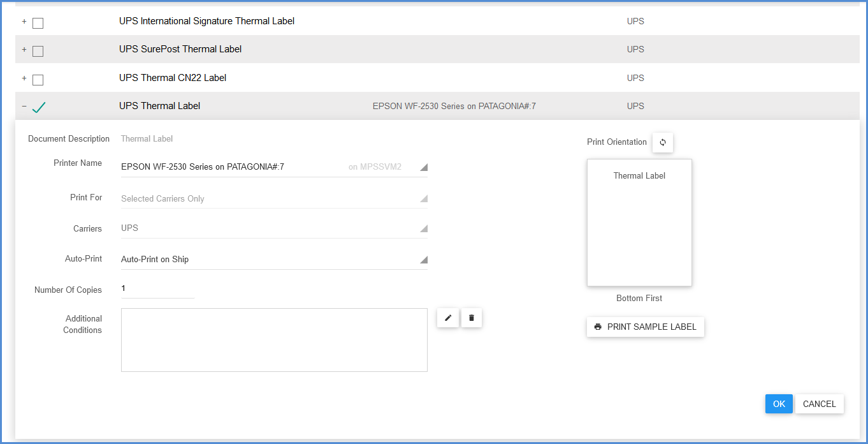Click the teal checkmark on UPS Thermal Label
This screenshot has width=868, height=444.
(x=39, y=107)
